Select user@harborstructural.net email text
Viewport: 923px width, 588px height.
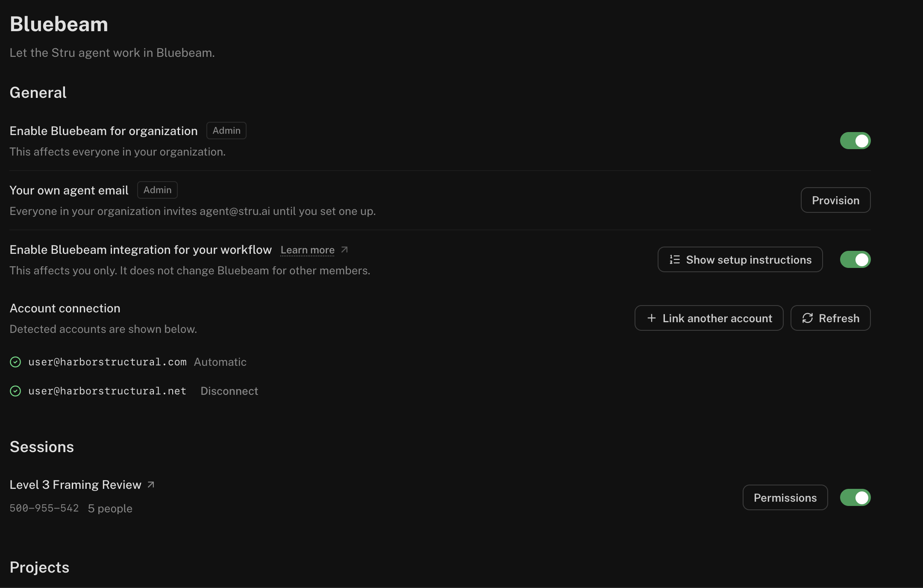107,391
